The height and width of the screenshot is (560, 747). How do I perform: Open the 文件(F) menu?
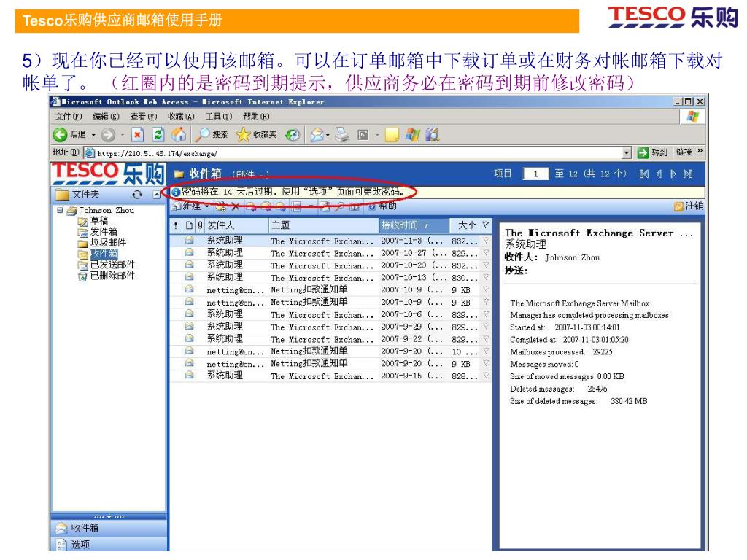[69, 116]
